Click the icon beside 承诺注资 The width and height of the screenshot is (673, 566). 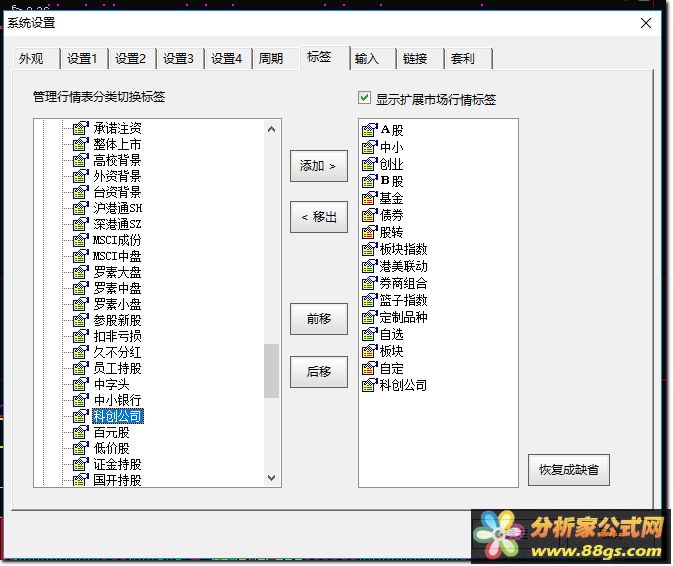(81, 128)
